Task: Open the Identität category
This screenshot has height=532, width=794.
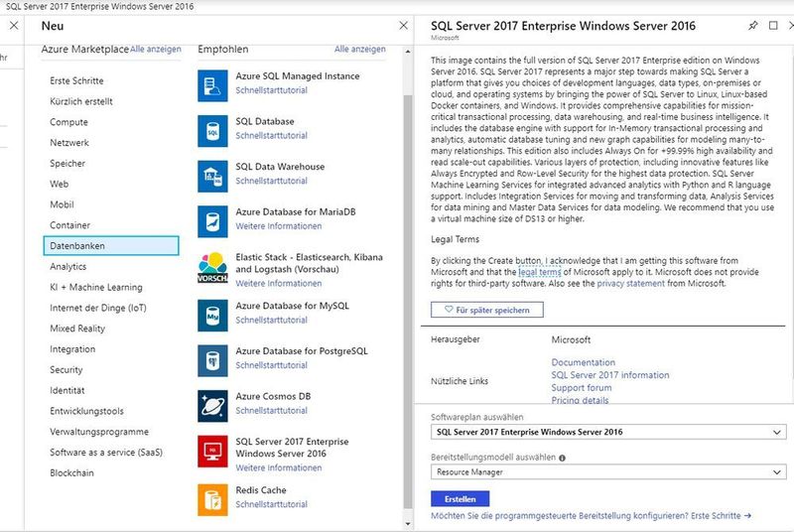Action: 67,390
